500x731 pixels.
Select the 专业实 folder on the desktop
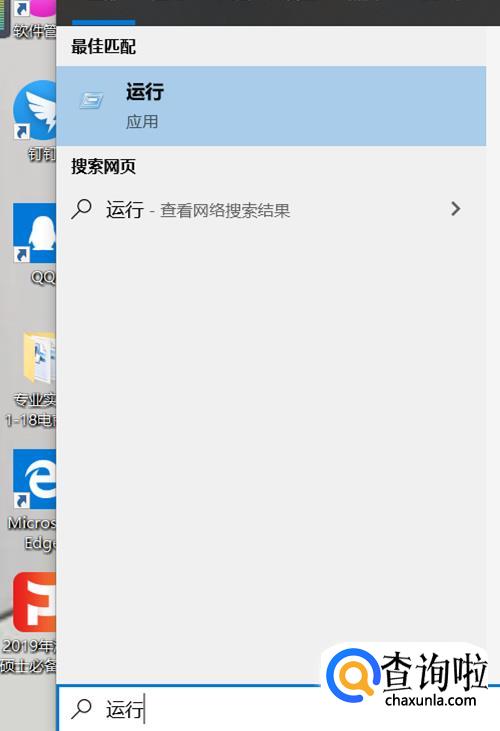coord(32,380)
